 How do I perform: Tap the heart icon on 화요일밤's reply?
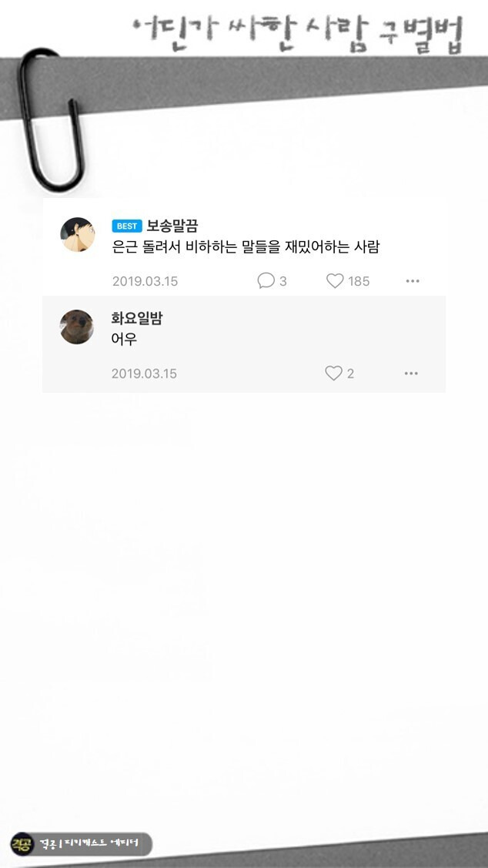tap(333, 374)
